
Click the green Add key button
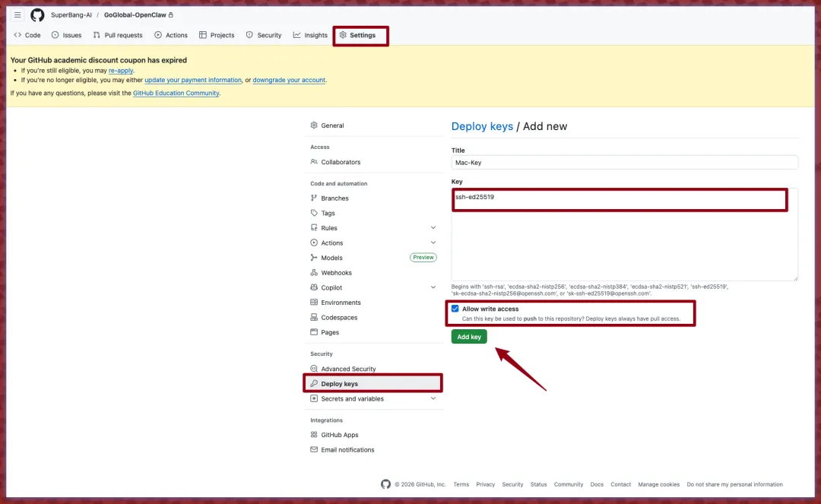pyautogui.click(x=469, y=337)
